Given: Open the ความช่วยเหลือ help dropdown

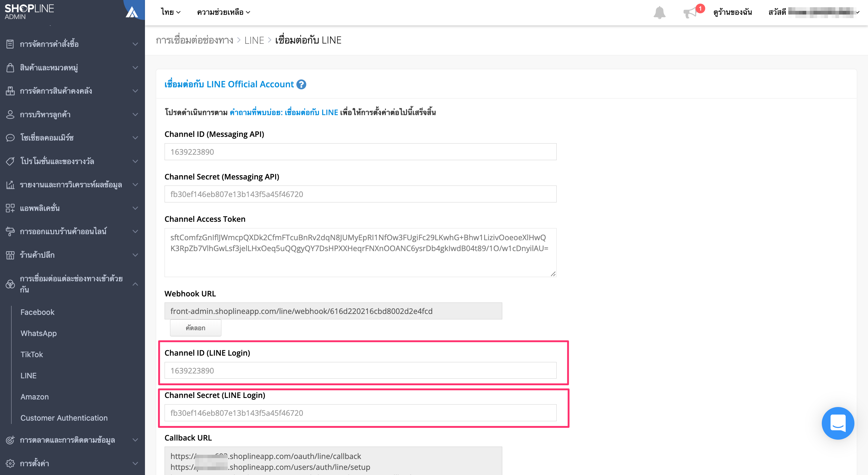Looking at the screenshot, I should point(223,12).
